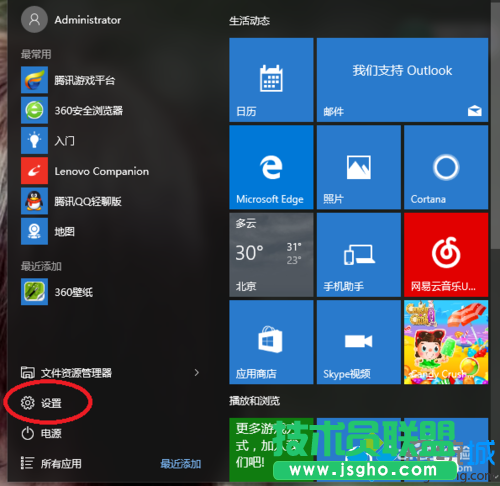The height and width of the screenshot is (486, 500).
Task: Launch 360壁纸 recently added icon
Action: click(x=34, y=292)
